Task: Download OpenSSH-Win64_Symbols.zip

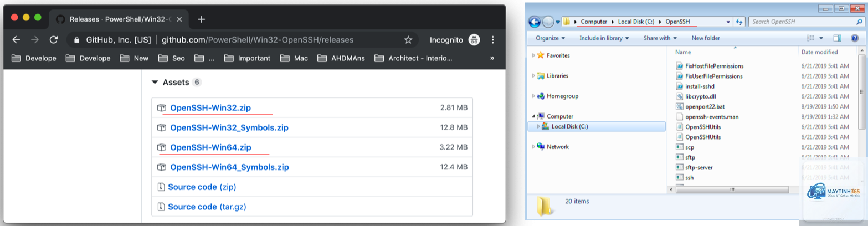Action: point(229,167)
